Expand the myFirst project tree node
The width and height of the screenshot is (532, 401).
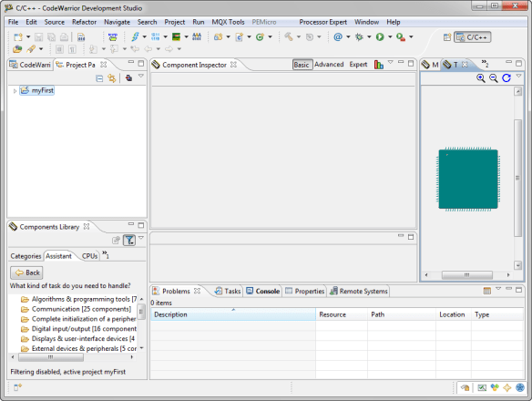pos(15,91)
